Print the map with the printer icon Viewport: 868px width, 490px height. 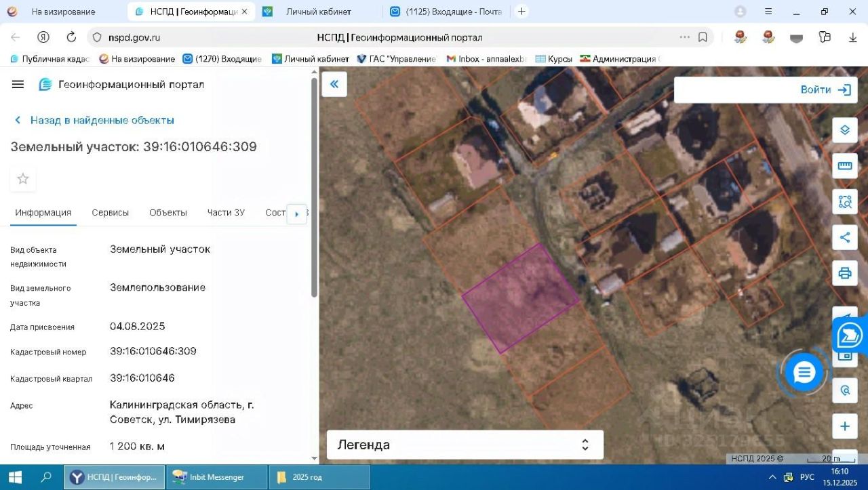pyautogui.click(x=845, y=273)
